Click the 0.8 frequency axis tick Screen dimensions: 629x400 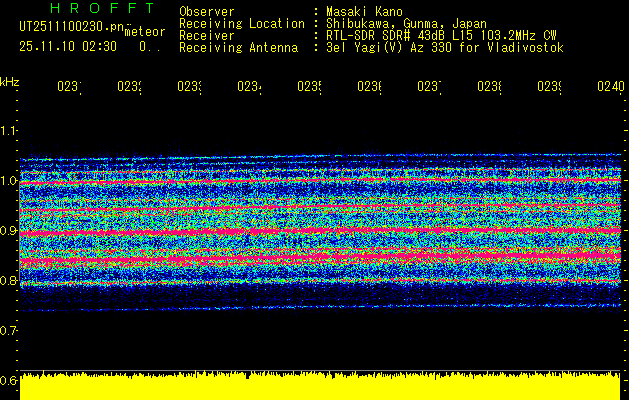point(9,280)
